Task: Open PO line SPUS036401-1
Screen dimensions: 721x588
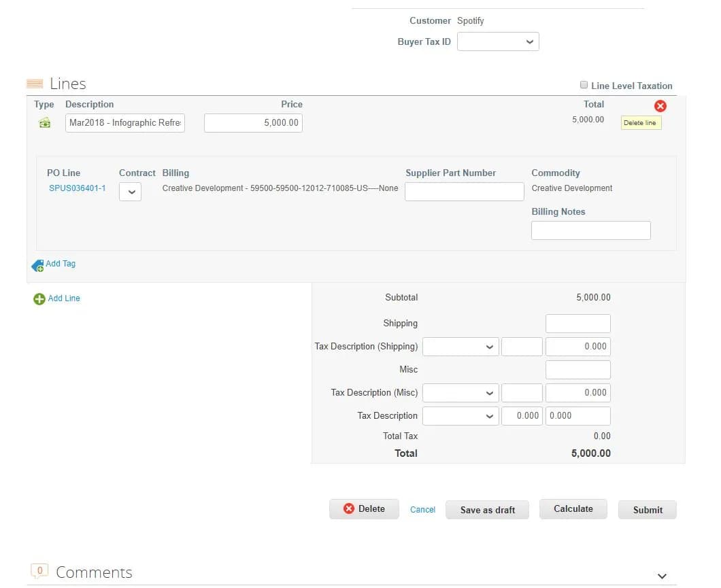Action: [77, 188]
